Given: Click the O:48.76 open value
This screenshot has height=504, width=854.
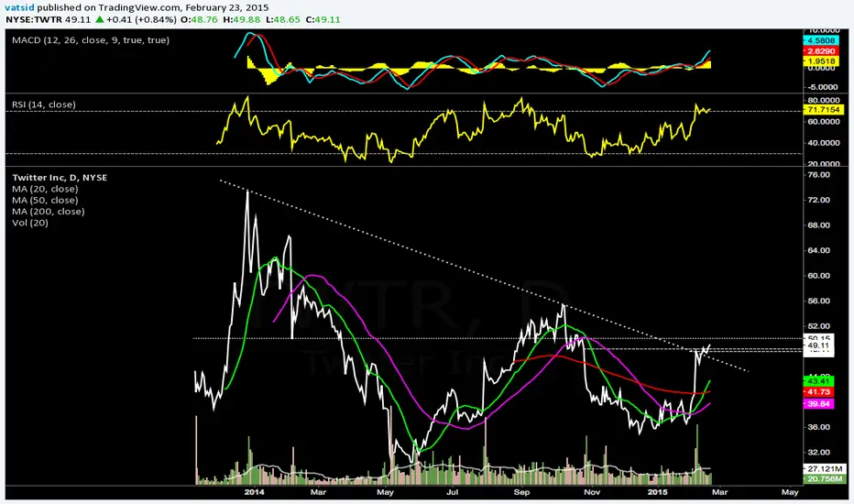Looking at the screenshot, I should coord(200,19).
